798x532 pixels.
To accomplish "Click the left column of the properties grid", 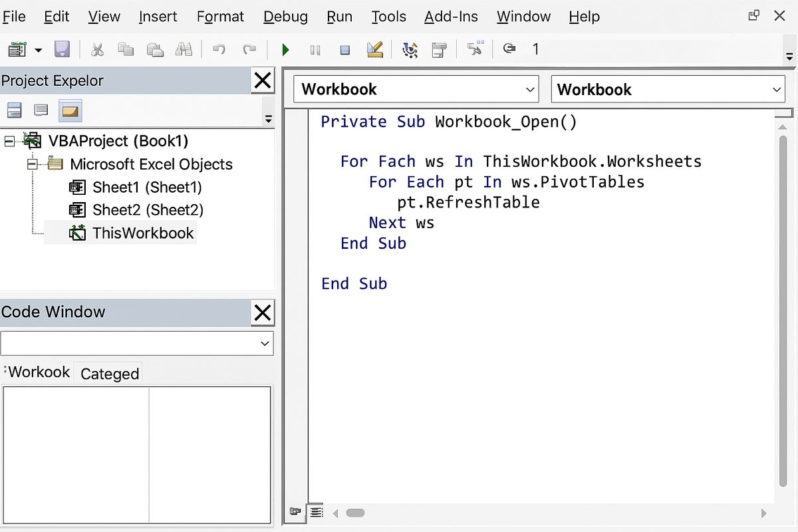I will tap(76, 455).
